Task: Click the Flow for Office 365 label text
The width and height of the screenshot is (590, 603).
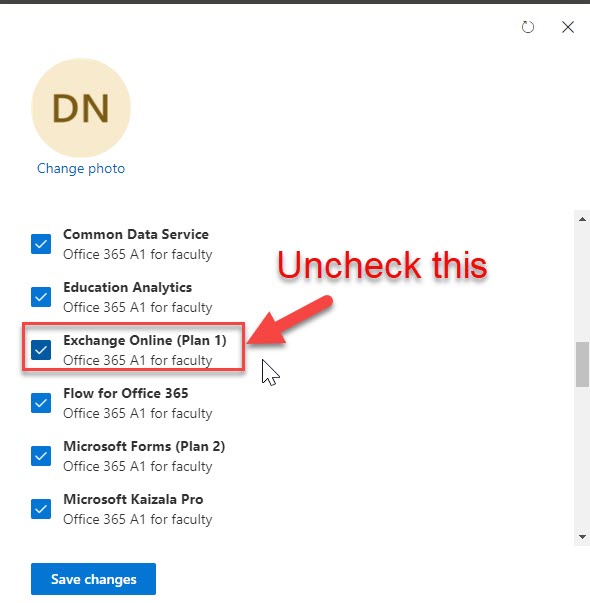Action: (x=126, y=393)
